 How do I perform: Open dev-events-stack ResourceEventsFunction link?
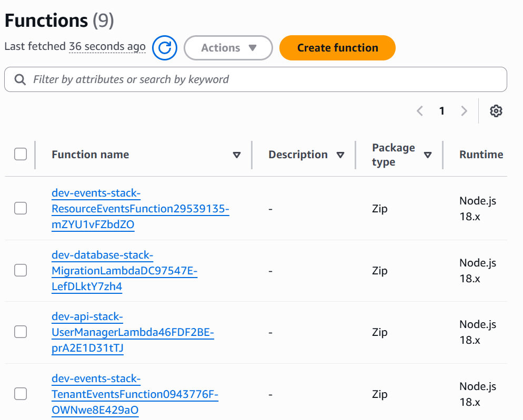click(140, 209)
